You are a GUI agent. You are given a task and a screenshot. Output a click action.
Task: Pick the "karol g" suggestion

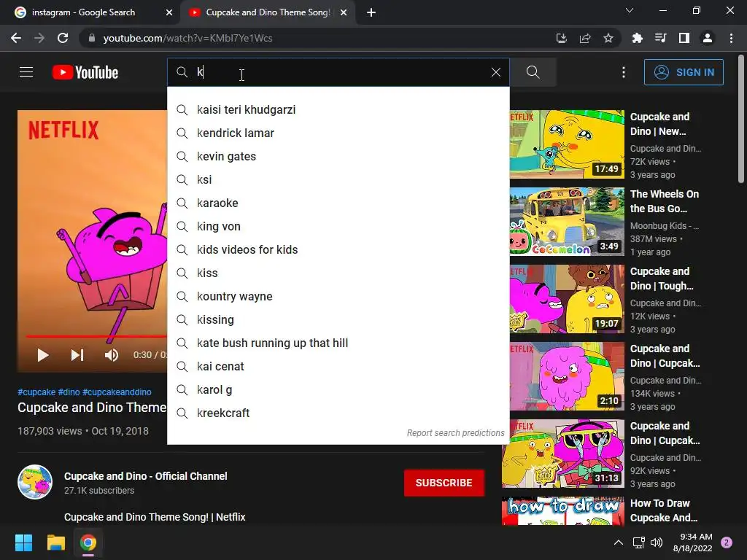point(338,389)
